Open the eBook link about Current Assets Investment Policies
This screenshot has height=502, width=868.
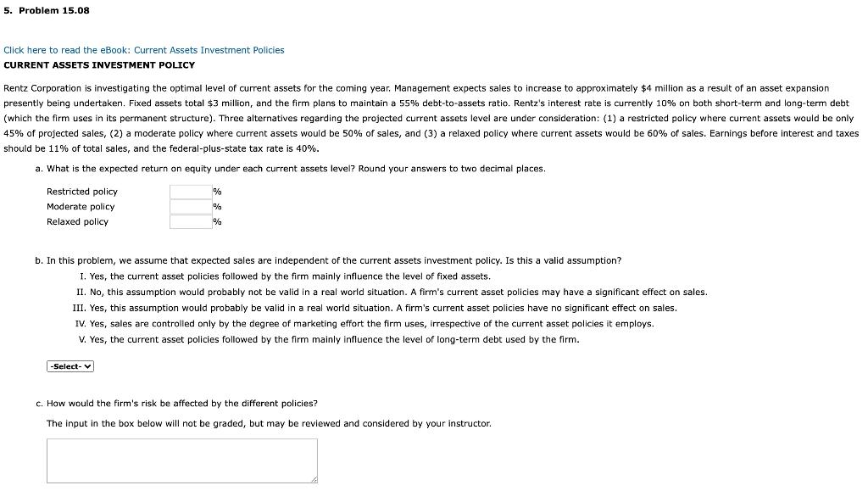(x=143, y=50)
